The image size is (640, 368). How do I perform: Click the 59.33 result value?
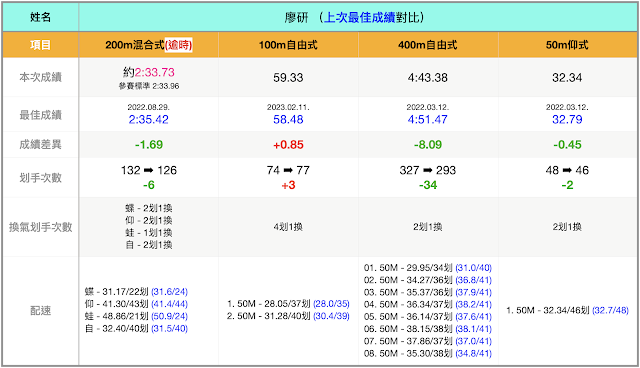288,78
